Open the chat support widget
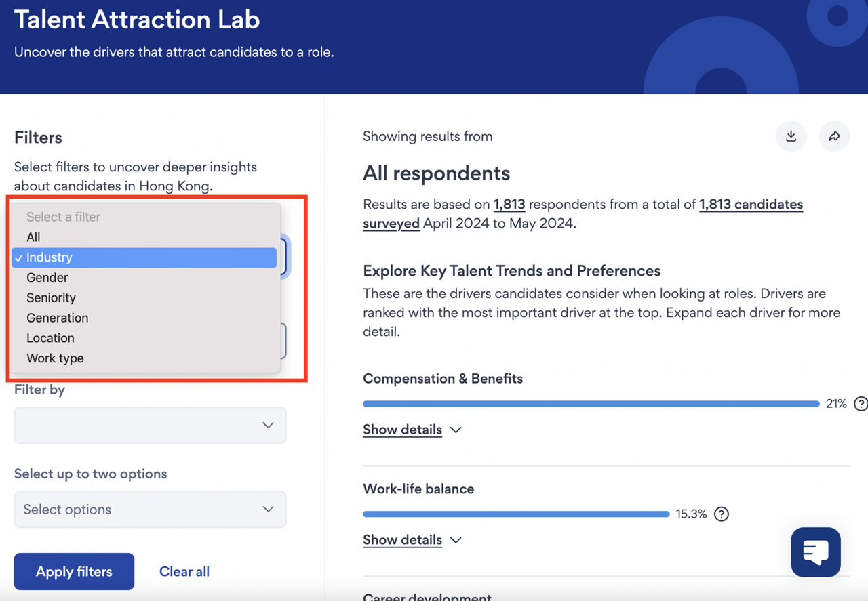The height and width of the screenshot is (601, 868). pyautogui.click(x=815, y=552)
